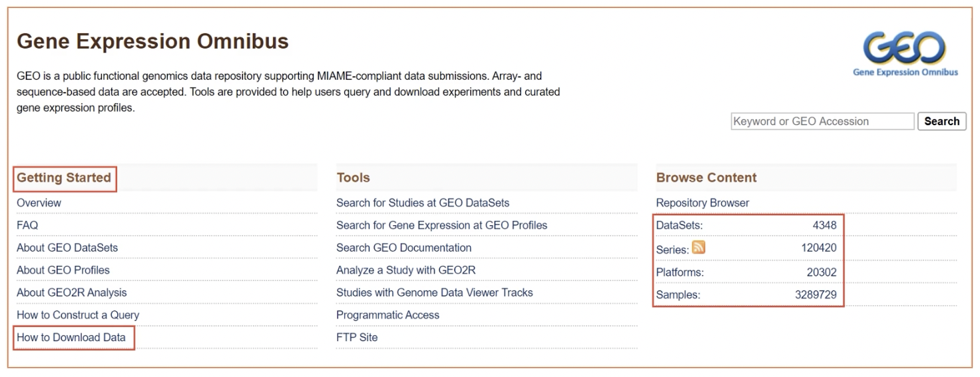The width and height of the screenshot is (980, 377).
Task: Open About GEO DataSets
Action: point(67,248)
